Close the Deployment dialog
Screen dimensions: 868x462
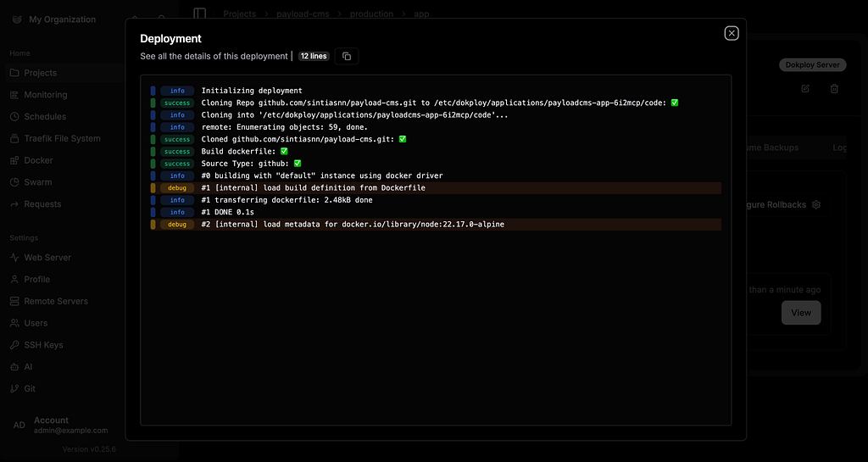732,34
